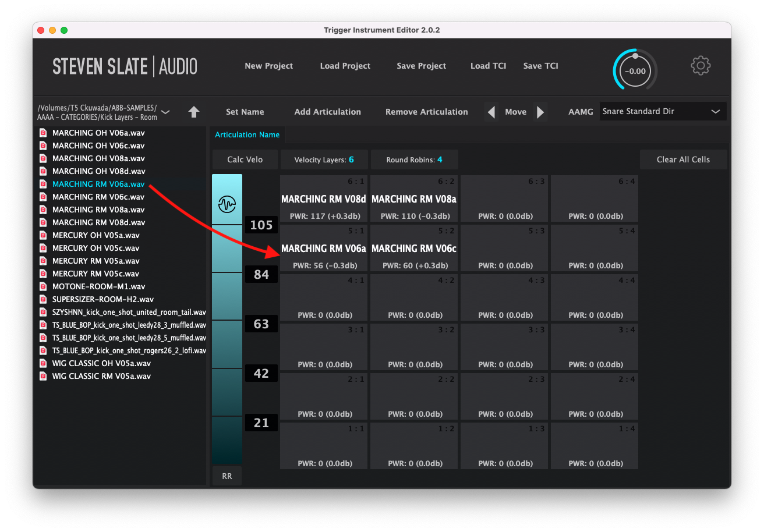Change the Round Robins count
This screenshot has height=532, width=764.
click(440, 159)
